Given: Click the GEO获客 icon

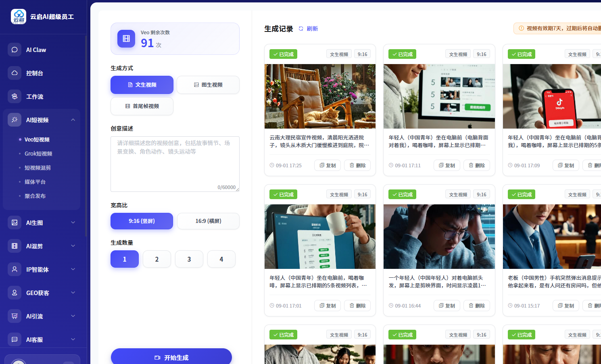Looking at the screenshot, I should [15, 293].
